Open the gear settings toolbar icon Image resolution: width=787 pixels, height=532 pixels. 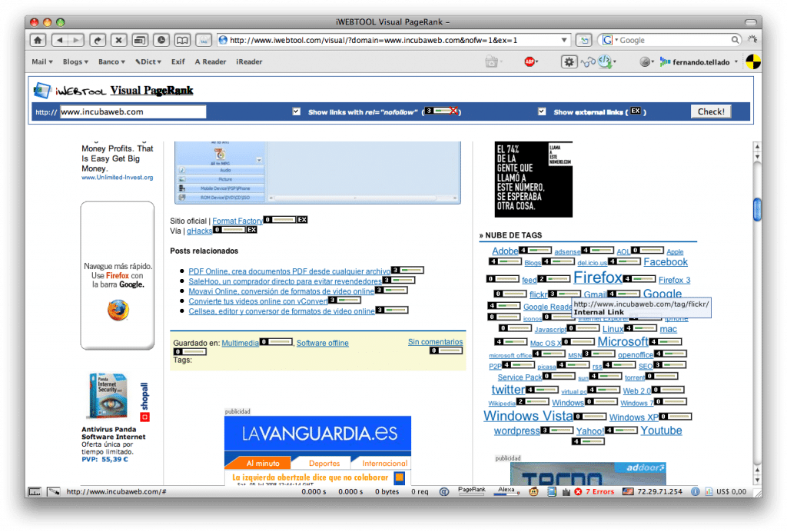pos(569,62)
